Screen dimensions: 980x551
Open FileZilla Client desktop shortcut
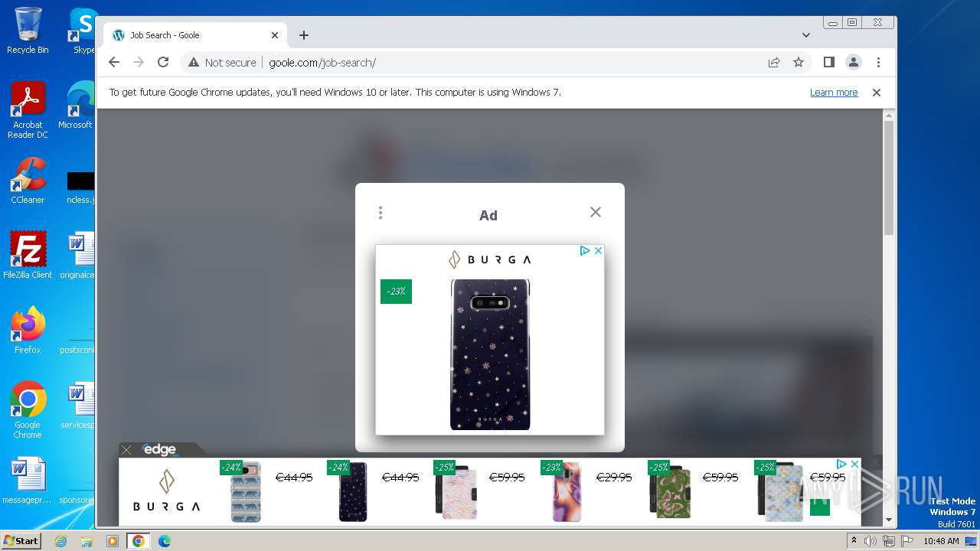tap(28, 256)
